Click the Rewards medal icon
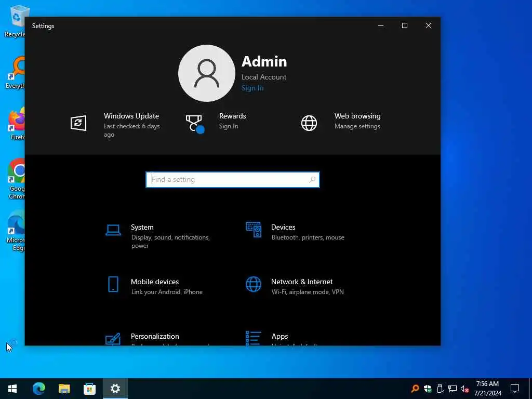532x399 pixels. pyautogui.click(x=195, y=124)
